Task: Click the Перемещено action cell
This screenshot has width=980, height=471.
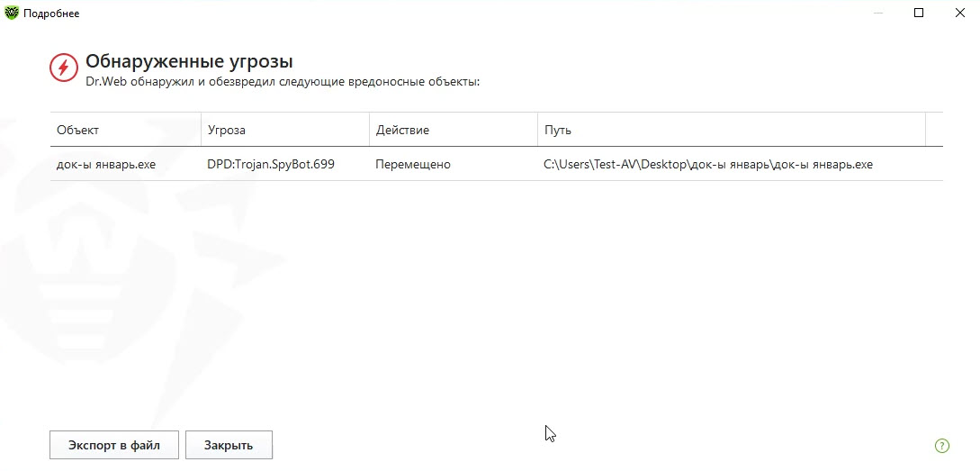Action: click(413, 165)
